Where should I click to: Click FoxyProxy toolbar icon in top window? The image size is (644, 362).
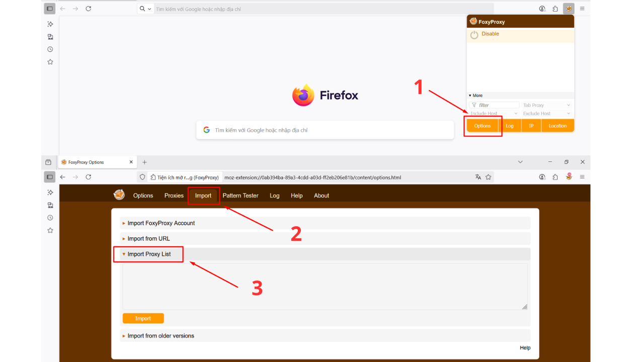(x=569, y=9)
